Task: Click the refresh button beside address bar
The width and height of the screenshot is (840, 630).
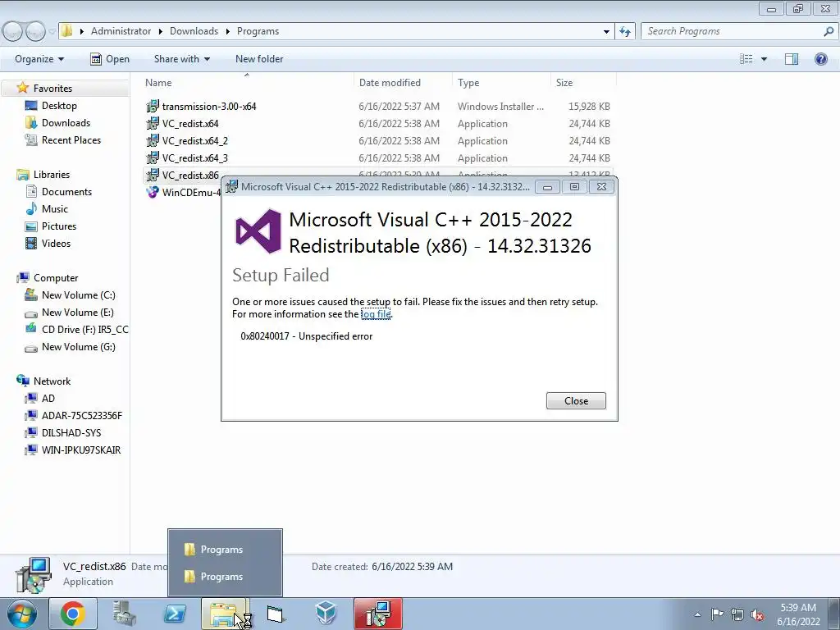Action: pos(625,31)
